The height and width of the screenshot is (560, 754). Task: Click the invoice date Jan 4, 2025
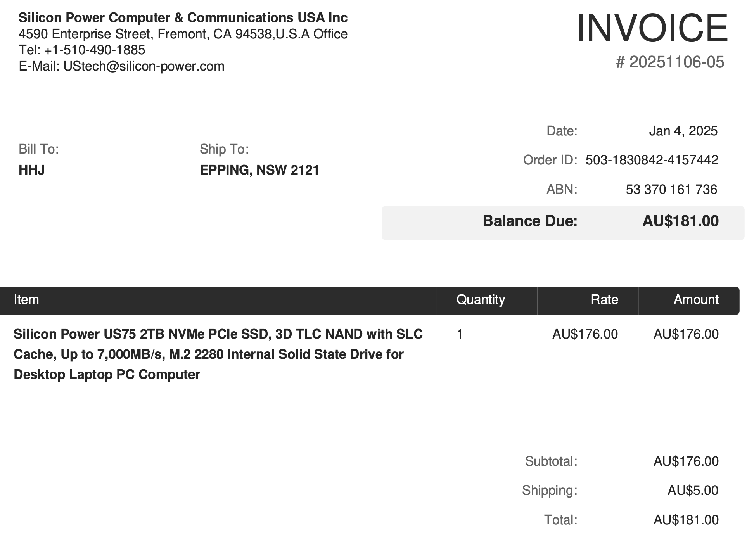click(x=683, y=131)
